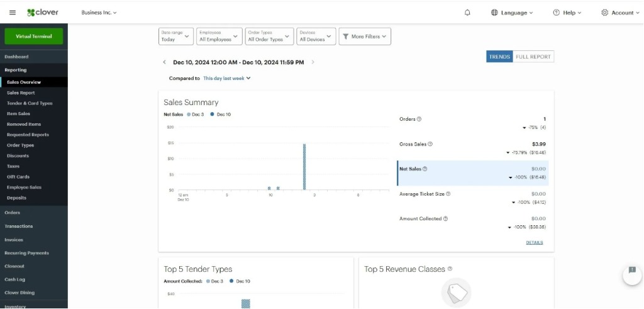Open the feedback chat bubble icon

[x=631, y=274]
